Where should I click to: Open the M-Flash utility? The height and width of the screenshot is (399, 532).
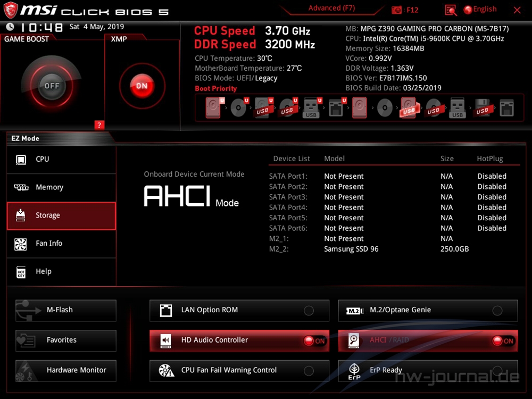[66, 310]
